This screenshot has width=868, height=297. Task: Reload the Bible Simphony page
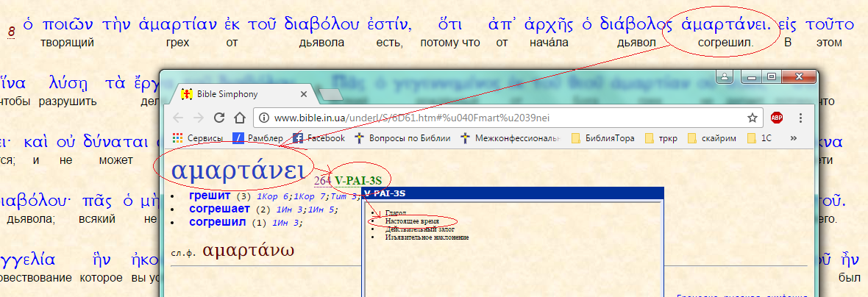(x=219, y=118)
